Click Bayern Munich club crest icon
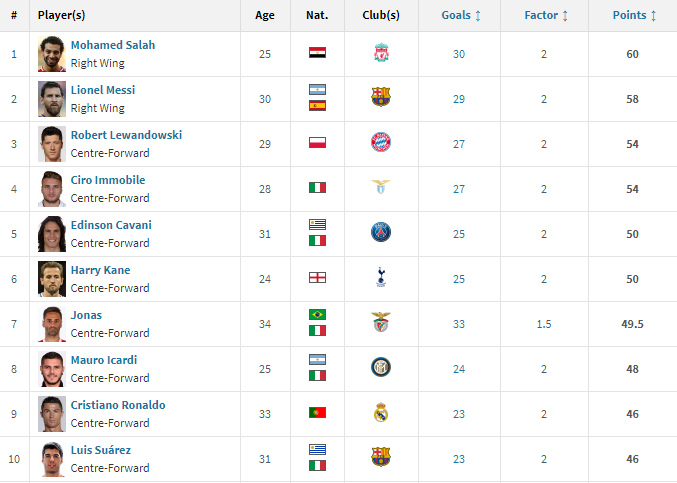 (380, 143)
